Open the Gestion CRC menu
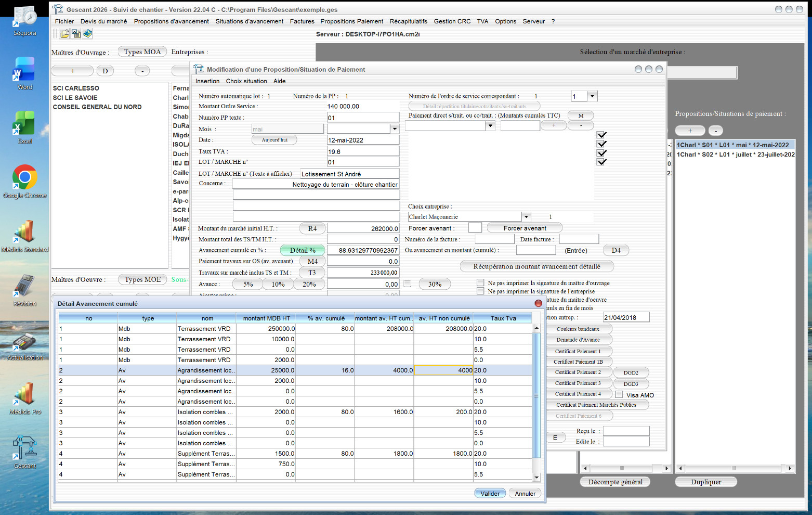 452,21
